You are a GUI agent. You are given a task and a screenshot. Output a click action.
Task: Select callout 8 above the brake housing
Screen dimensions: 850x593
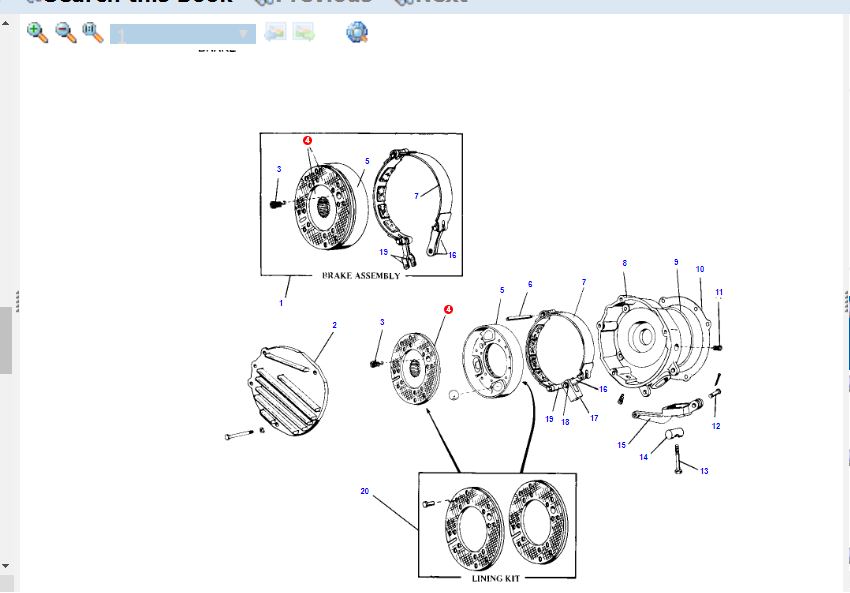[625, 264]
